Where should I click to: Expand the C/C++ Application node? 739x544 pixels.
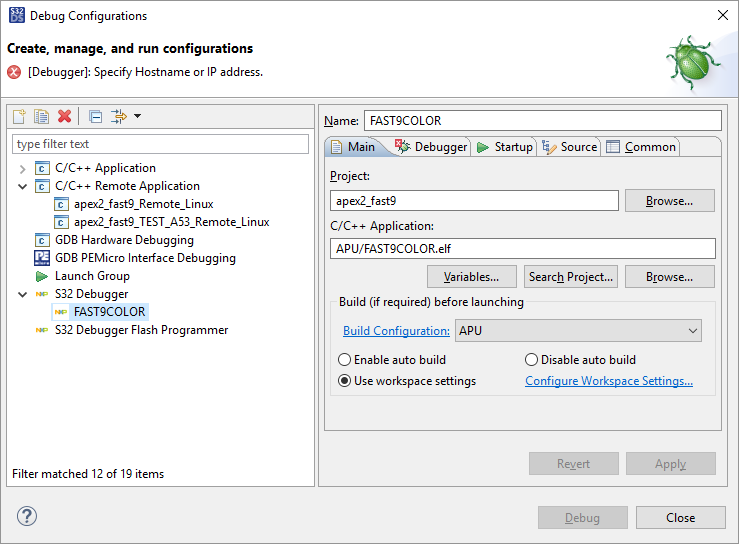pos(22,168)
